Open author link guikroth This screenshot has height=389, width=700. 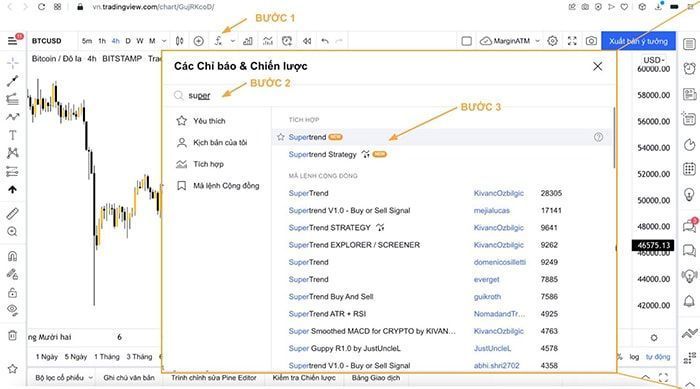(487, 297)
